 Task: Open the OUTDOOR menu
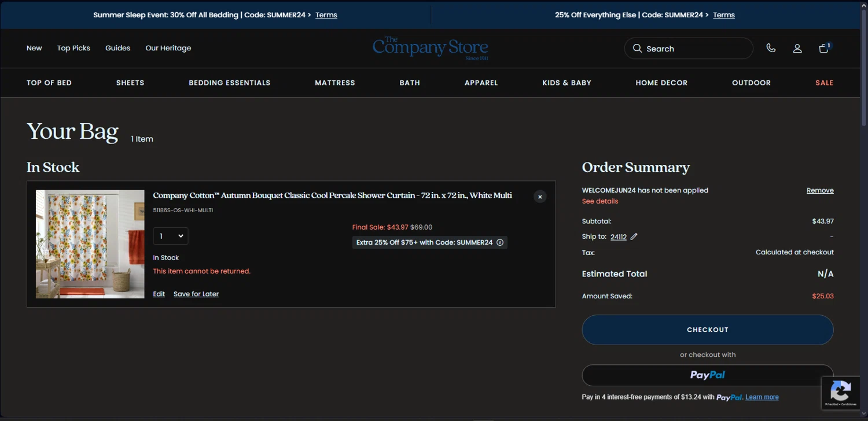(x=751, y=83)
